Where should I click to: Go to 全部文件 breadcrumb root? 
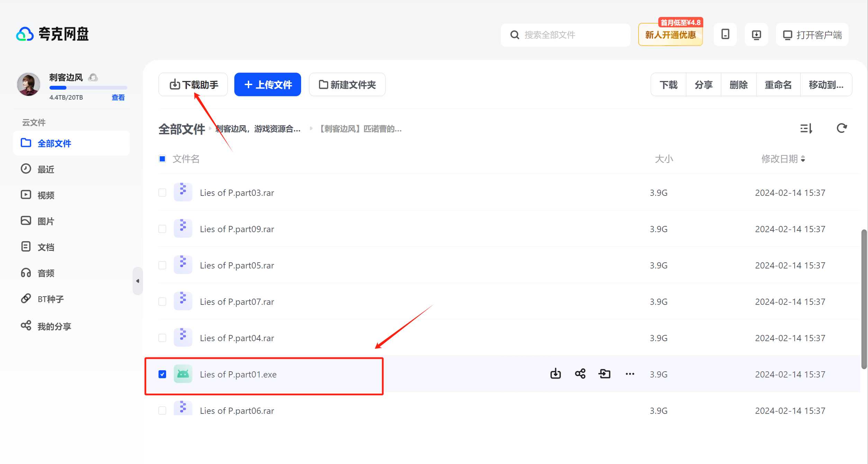182,129
